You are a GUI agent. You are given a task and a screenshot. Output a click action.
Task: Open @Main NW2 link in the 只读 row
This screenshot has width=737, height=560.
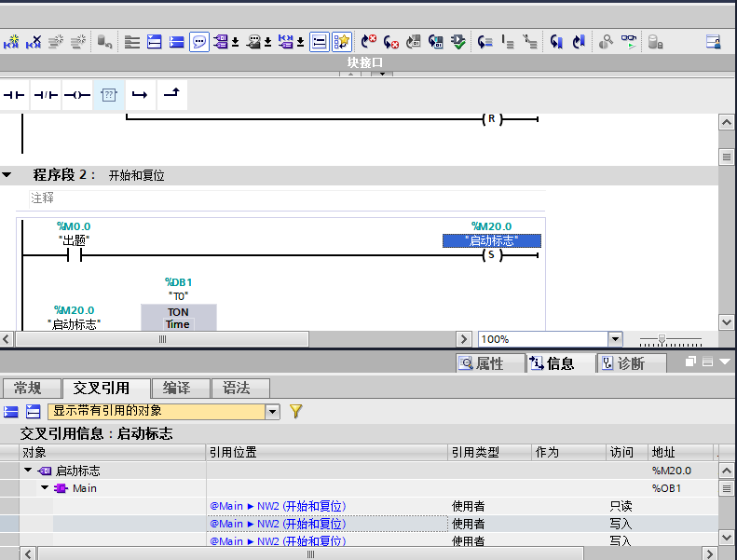(x=278, y=506)
